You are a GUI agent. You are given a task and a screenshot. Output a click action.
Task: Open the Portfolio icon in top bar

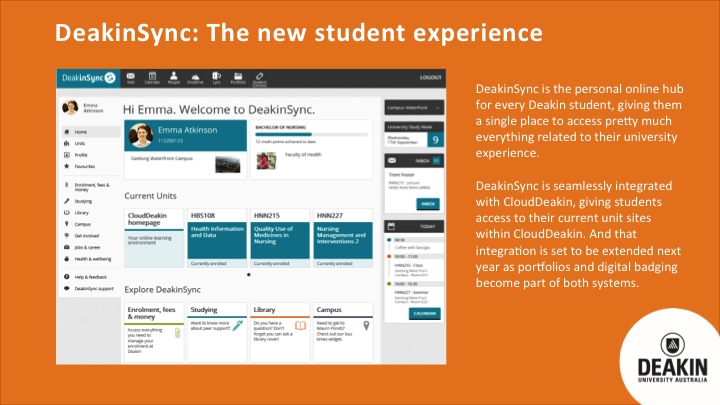(238, 76)
